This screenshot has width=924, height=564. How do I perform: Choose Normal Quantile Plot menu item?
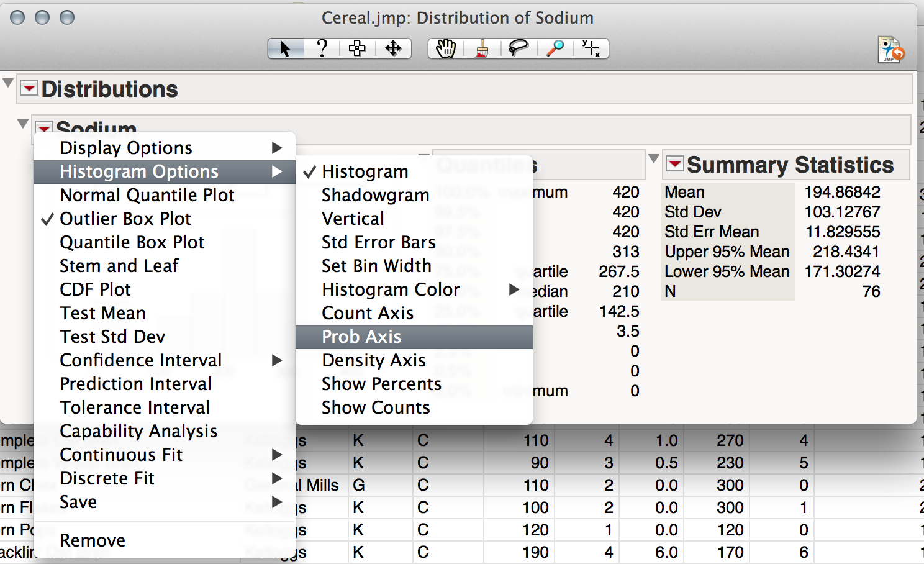pos(147,195)
